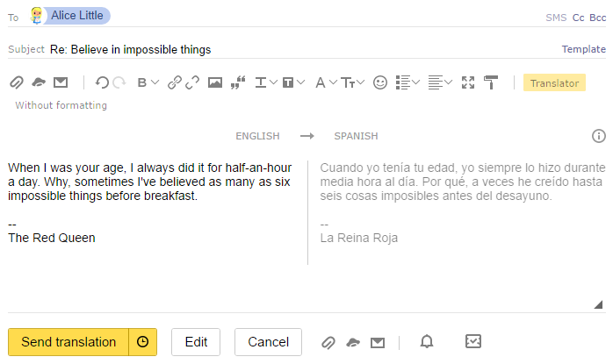Select the ENGLISH source language
Viewport: 613px width, 364px height.
[x=257, y=136]
